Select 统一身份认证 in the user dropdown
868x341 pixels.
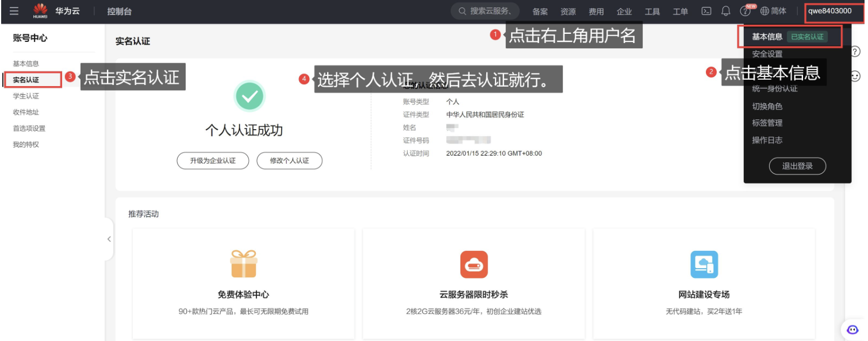point(775,88)
